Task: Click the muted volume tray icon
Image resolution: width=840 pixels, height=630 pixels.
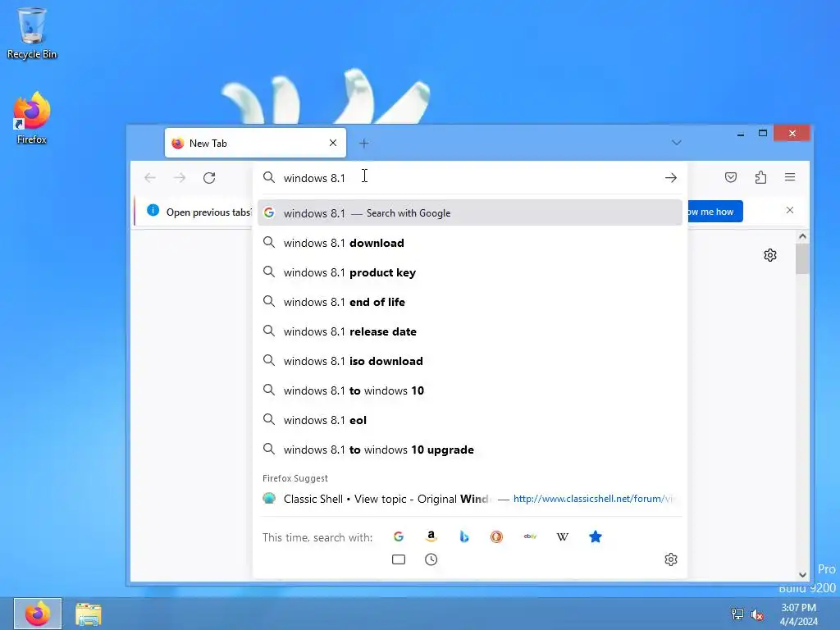Action: (757, 614)
